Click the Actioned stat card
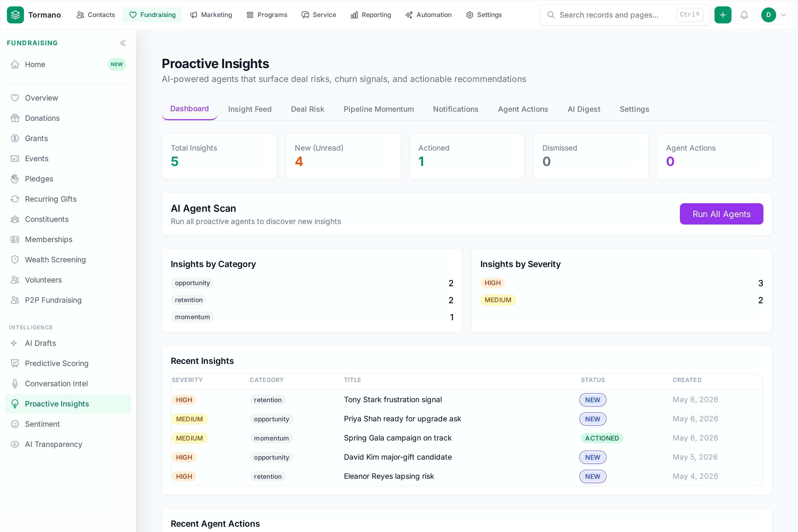 coord(467,156)
